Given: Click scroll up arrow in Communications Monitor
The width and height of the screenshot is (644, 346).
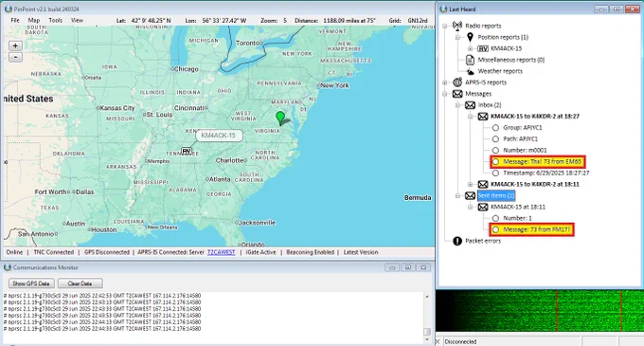Looking at the screenshot, I should pyautogui.click(x=427, y=297).
